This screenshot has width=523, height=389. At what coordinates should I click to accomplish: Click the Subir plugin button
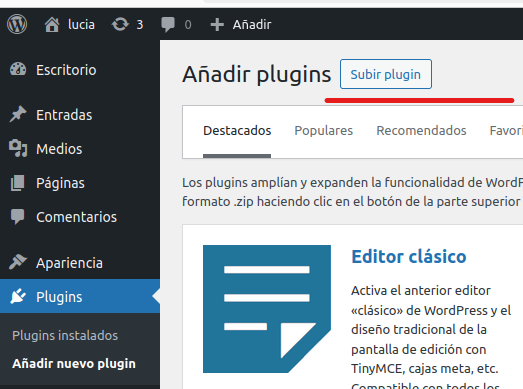click(x=386, y=74)
